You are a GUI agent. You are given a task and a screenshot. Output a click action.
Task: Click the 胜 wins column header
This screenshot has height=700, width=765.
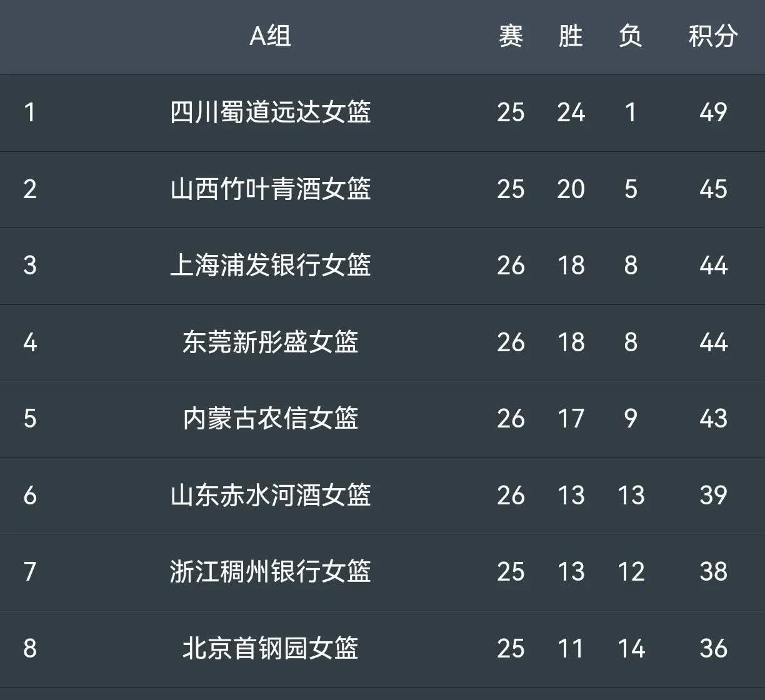pos(570,36)
